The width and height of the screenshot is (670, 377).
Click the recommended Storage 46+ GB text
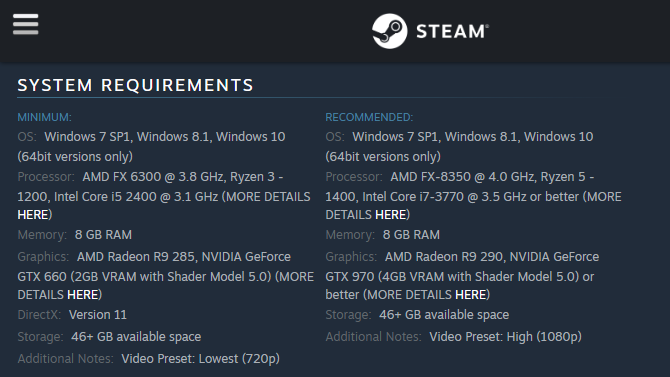click(x=444, y=315)
